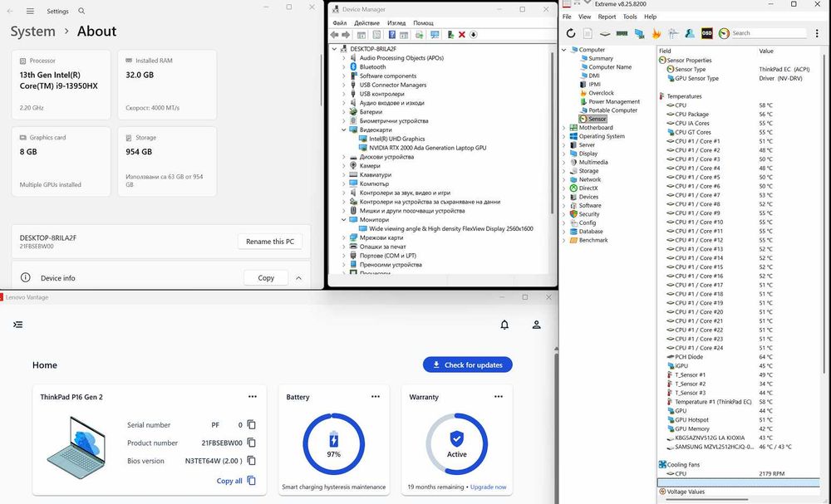
Task: Copy the product number in Vantage
Action: 252,443
